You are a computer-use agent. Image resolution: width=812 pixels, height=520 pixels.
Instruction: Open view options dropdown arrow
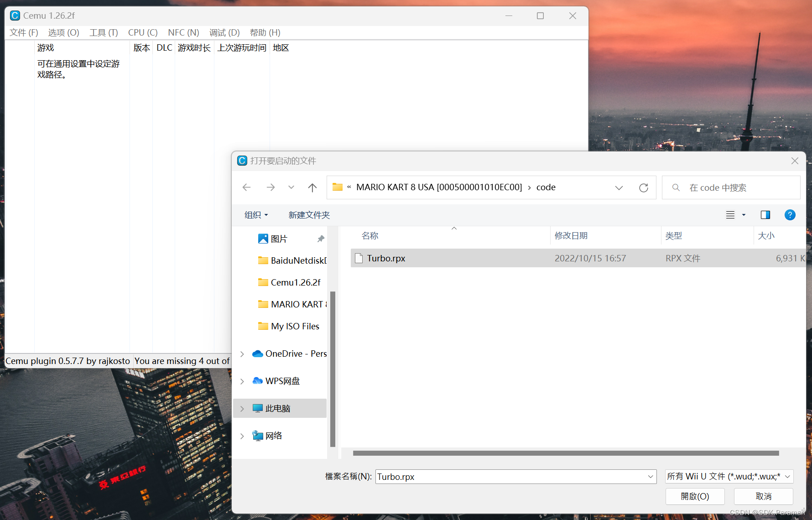point(744,215)
